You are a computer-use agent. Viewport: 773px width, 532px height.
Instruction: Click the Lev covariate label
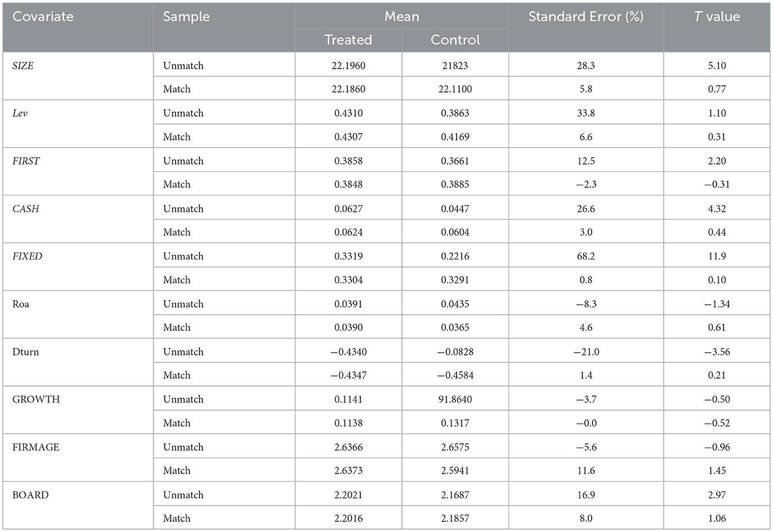click(20, 113)
